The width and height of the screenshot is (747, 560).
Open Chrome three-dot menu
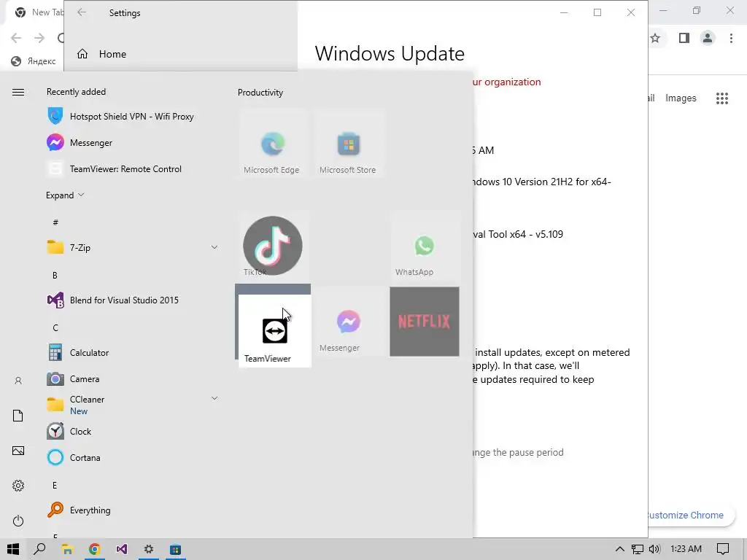point(731,38)
